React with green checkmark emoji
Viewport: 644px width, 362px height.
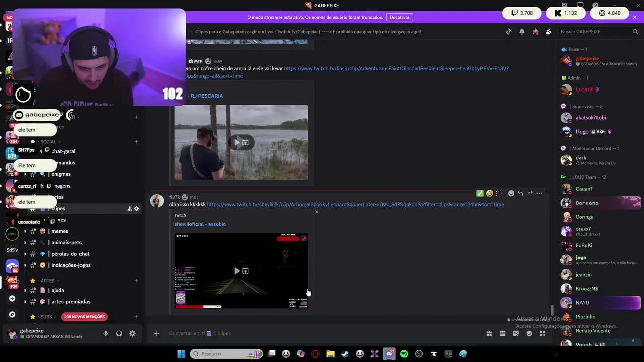pos(479,193)
